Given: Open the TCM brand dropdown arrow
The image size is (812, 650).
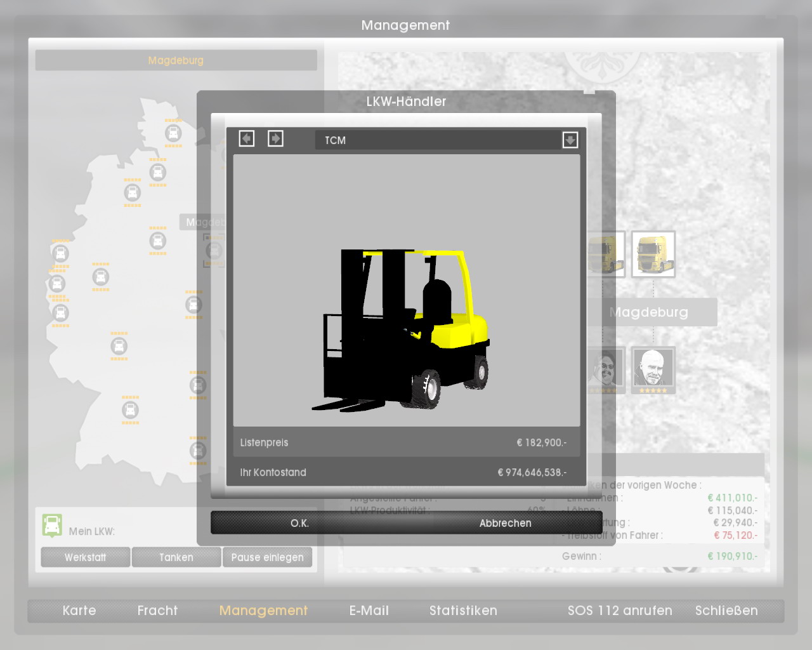Looking at the screenshot, I should pyautogui.click(x=570, y=140).
